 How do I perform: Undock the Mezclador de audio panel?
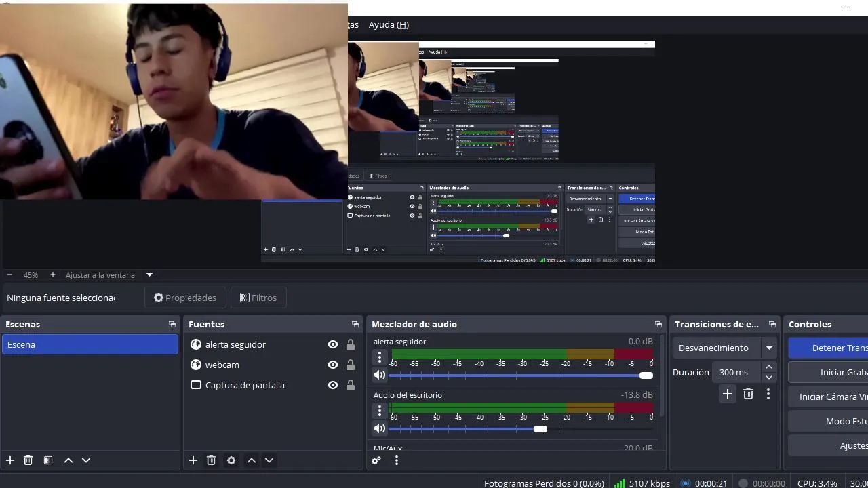658,324
